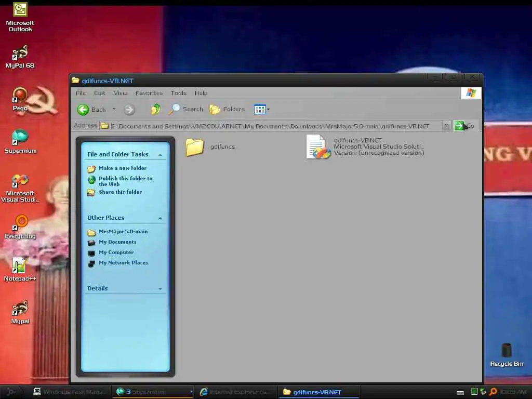This screenshot has width=532, height=399.
Task: Launch the Everything search shortcut
Action: click(20, 227)
